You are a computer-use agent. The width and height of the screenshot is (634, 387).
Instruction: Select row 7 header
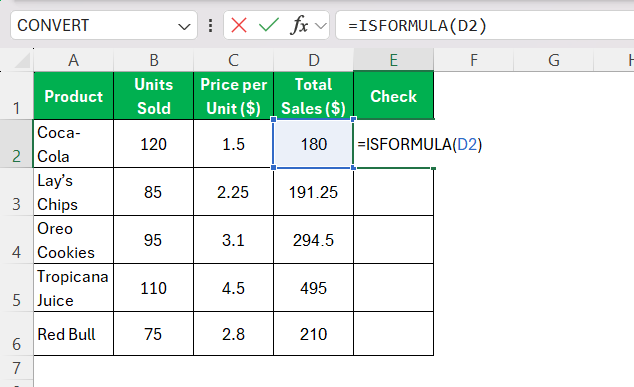tap(17, 368)
